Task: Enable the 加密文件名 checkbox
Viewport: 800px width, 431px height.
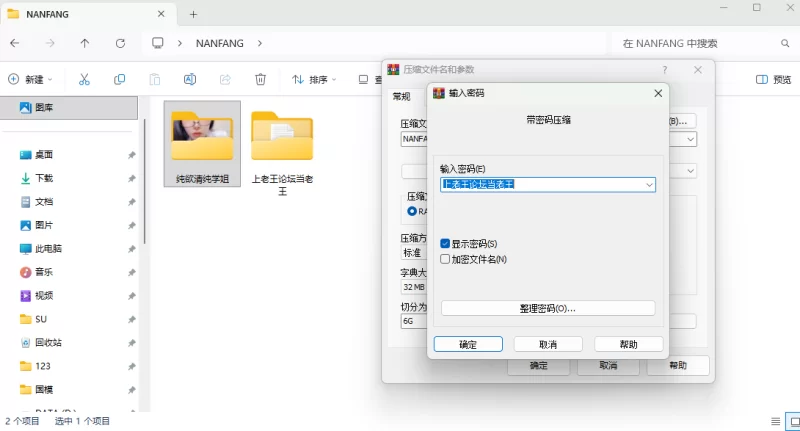Action: tap(446, 259)
